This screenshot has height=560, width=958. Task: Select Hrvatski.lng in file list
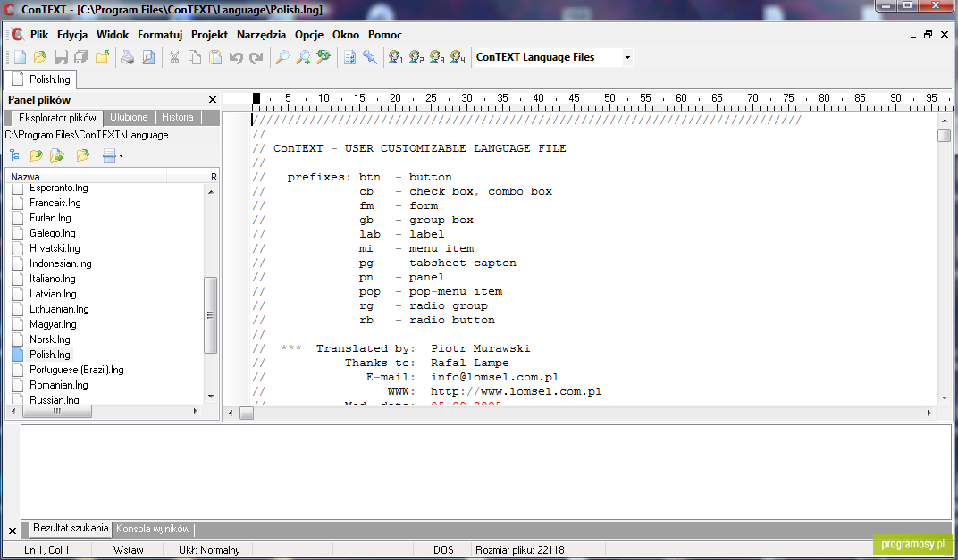click(55, 248)
